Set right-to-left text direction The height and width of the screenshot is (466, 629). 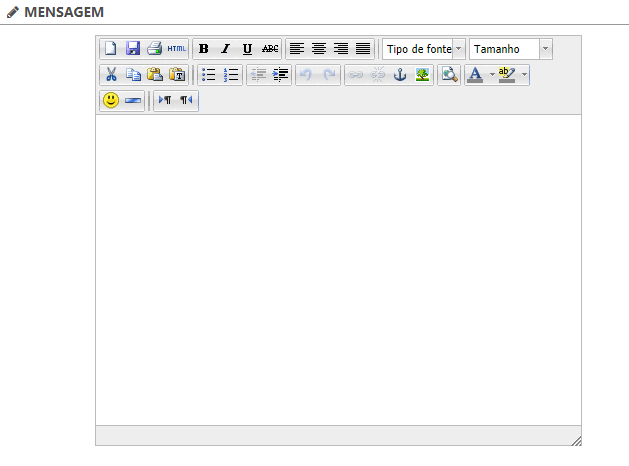point(187,100)
